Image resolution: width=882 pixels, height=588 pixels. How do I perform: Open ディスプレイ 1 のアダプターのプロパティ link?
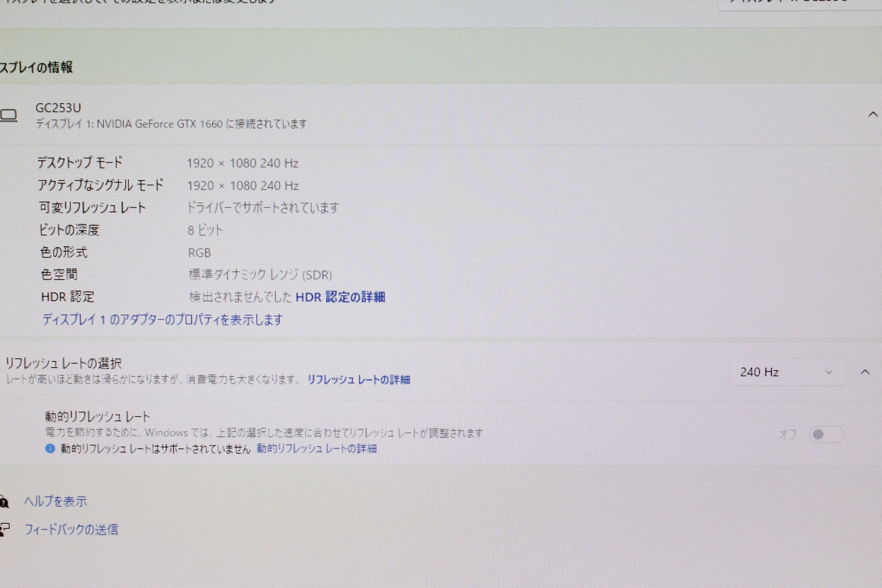[162, 320]
